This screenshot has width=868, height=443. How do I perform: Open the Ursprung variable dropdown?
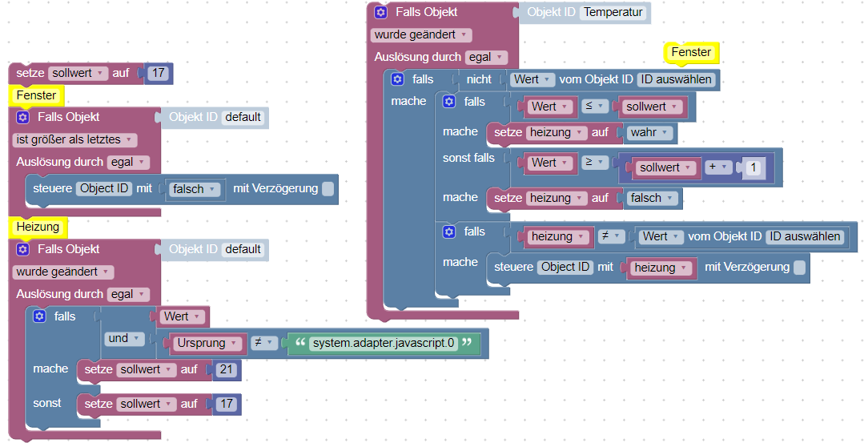point(209,344)
